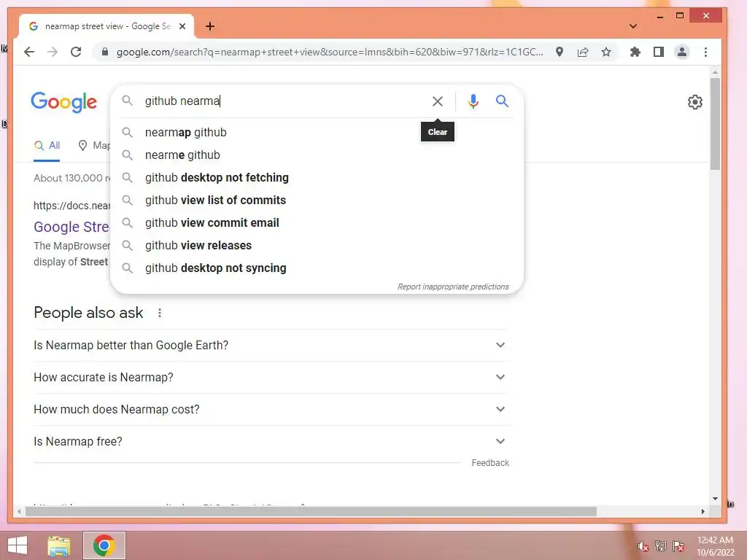This screenshot has width=747, height=560.
Task: Open Google quick settings gear
Action: [694, 102]
